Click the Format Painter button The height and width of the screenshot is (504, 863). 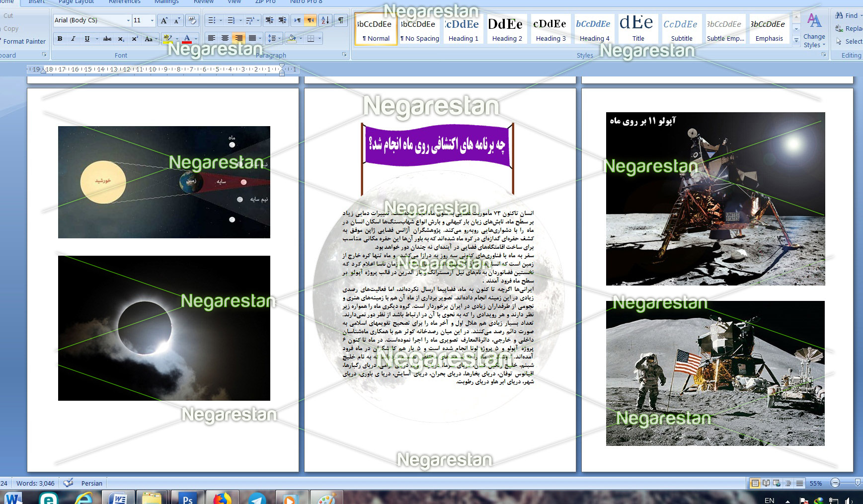(x=23, y=41)
